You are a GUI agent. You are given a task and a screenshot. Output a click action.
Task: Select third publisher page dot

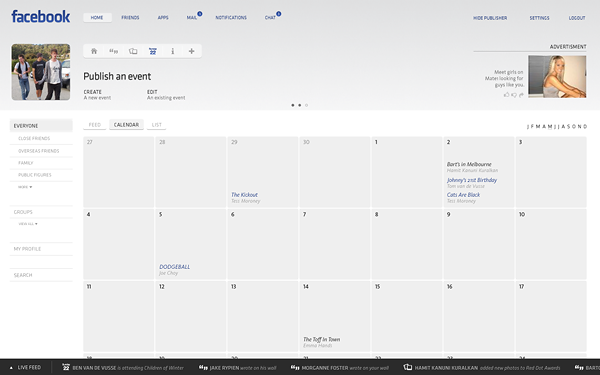coord(307,105)
